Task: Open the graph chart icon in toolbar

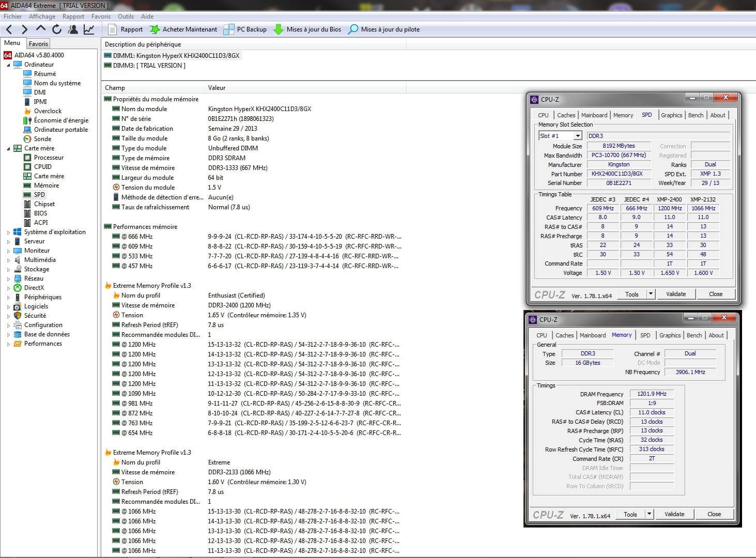Action: pos(89,29)
